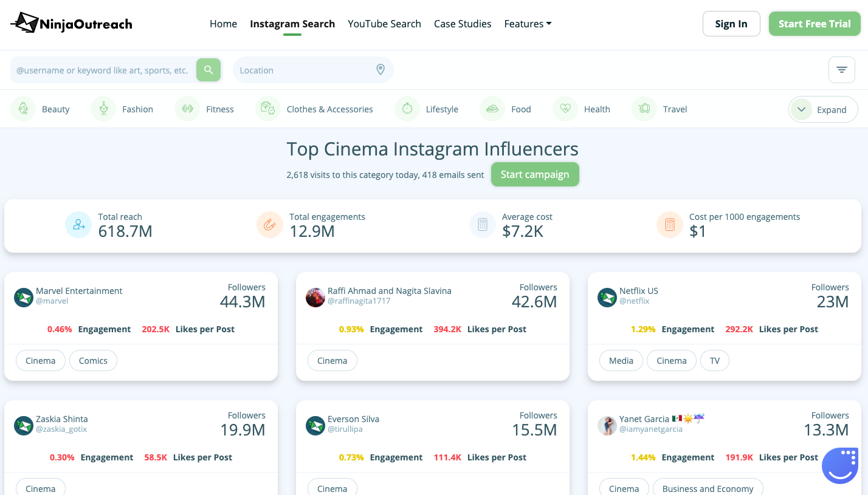Click Start Free Trial button
The height and width of the screenshot is (495, 868).
(815, 24)
